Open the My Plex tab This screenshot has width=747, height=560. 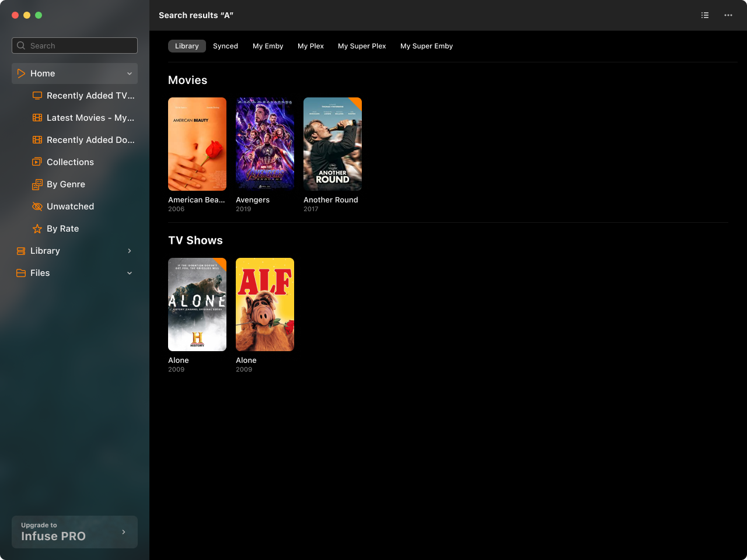pyautogui.click(x=310, y=46)
